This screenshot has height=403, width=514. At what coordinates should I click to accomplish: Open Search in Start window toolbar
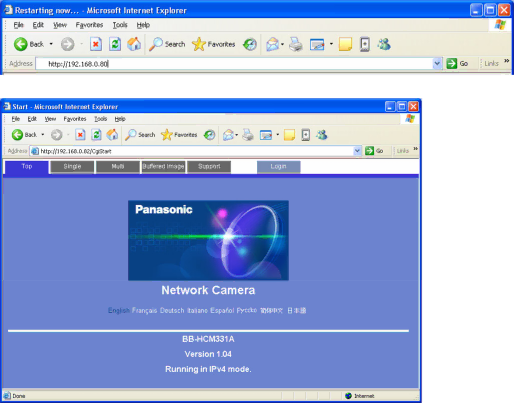[140, 135]
